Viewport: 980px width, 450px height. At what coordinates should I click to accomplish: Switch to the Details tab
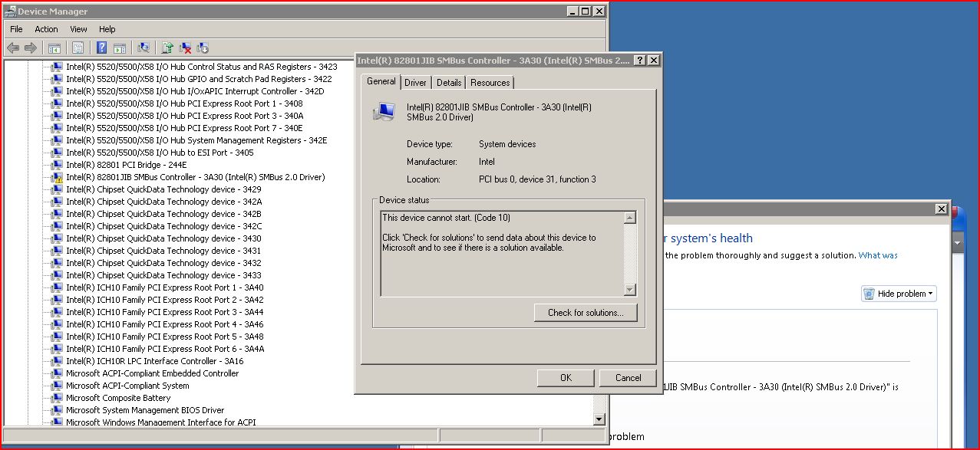(449, 83)
